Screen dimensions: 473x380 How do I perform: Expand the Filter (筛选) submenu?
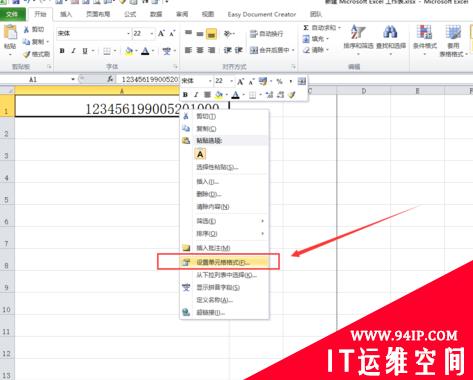click(224, 221)
